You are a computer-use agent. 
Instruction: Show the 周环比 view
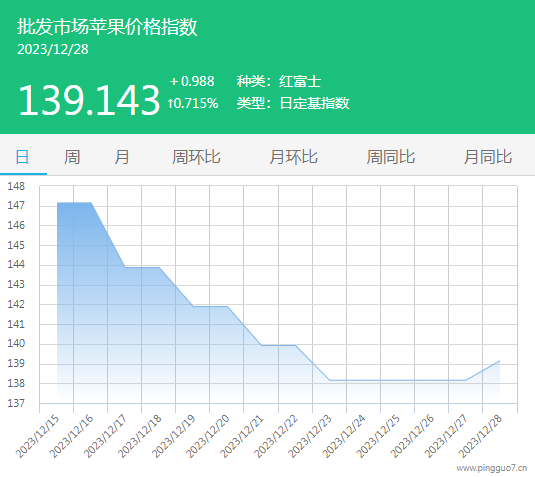(x=196, y=157)
